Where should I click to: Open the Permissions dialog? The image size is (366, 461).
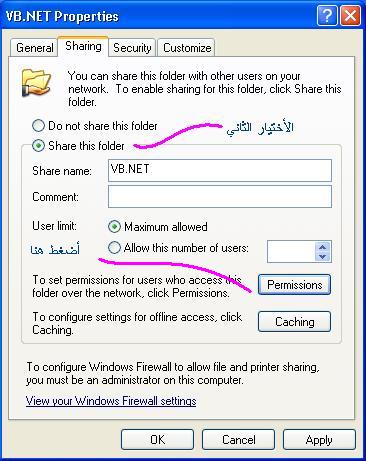(295, 285)
